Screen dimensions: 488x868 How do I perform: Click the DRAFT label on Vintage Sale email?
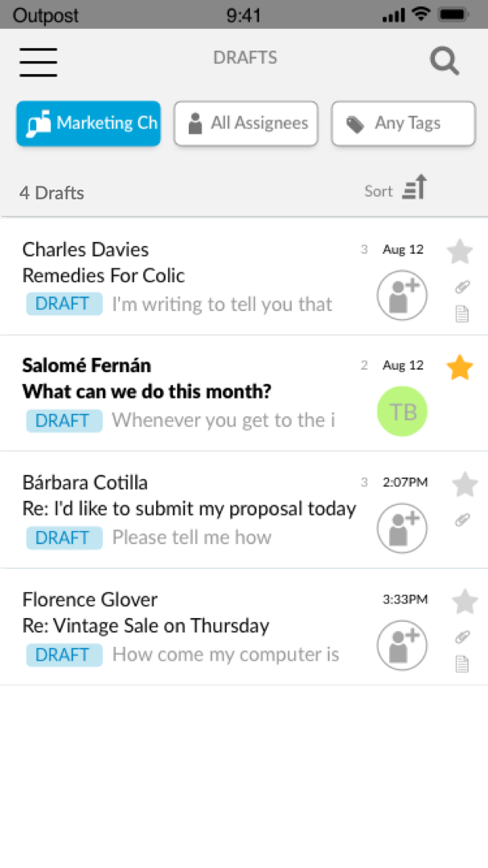coord(64,655)
